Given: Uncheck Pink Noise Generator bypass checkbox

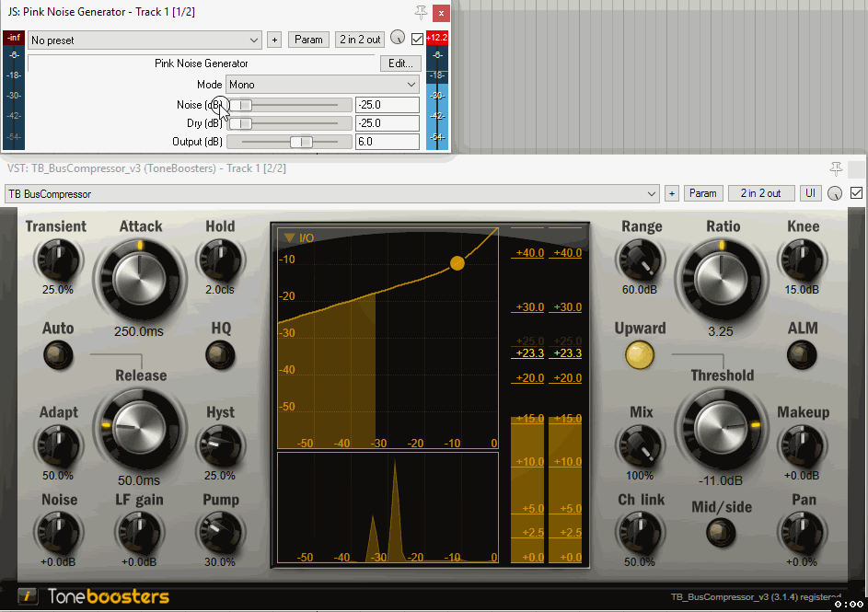Looking at the screenshot, I should coord(417,39).
